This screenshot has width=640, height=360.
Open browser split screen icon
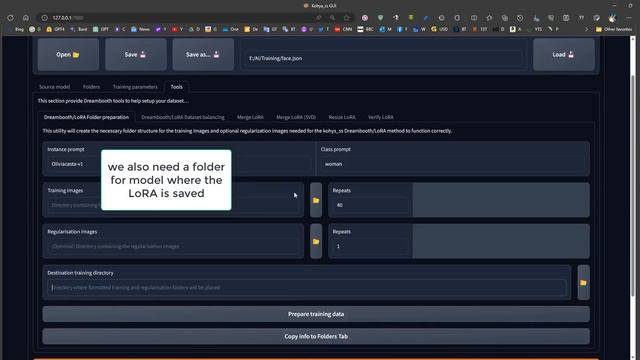coord(474,18)
